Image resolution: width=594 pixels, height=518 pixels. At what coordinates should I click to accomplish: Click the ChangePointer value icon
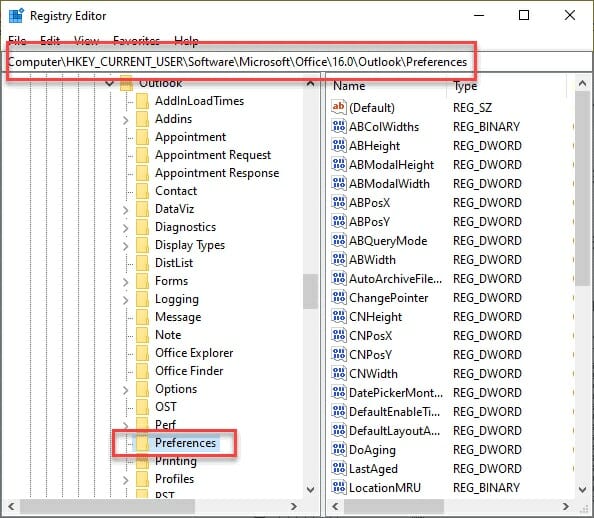pos(338,297)
